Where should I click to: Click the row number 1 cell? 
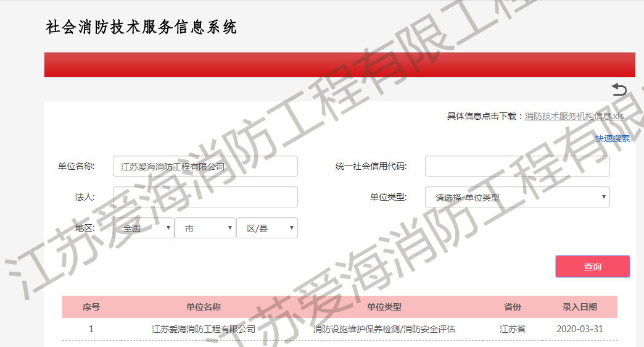coord(91,329)
